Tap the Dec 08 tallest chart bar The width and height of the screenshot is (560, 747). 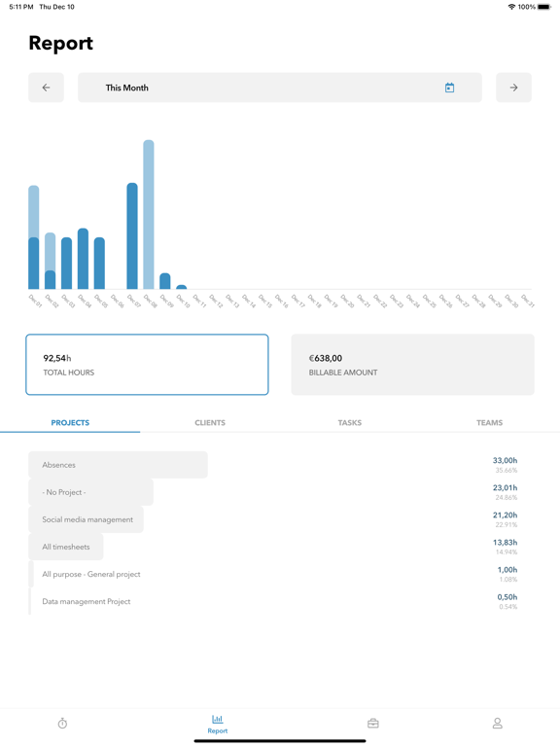(149, 214)
